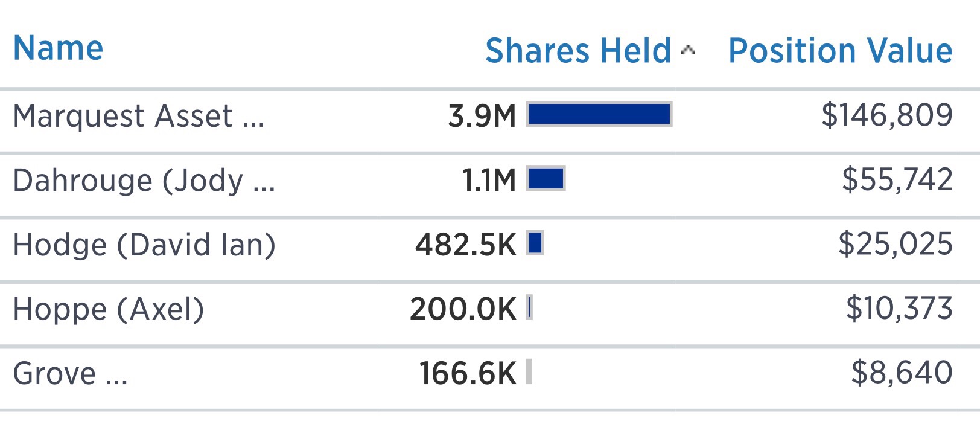The height and width of the screenshot is (424, 980).
Task: Sort table by Name column header
Action: [58, 48]
